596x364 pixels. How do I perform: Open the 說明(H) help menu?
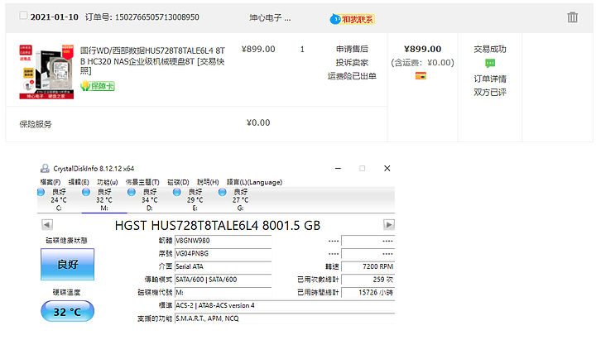click(208, 182)
